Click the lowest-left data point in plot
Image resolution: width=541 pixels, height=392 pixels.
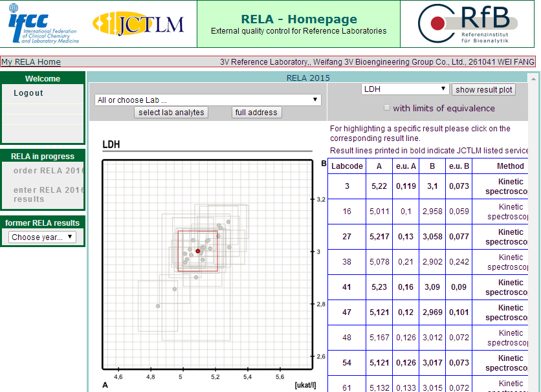[158, 306]
